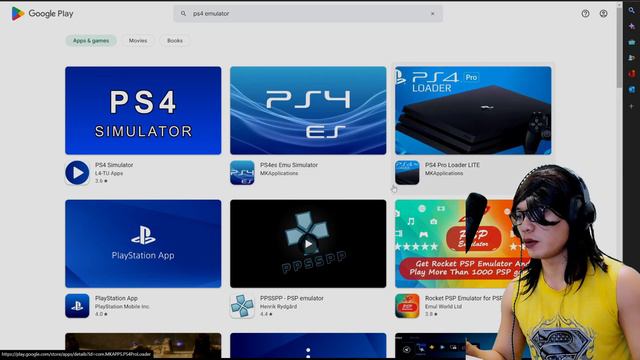Screen dimensions: 640x360
Task: Click the PS4 Pro Loader LITE app icon
Action: pyautogui.click(x=407, y=173)
